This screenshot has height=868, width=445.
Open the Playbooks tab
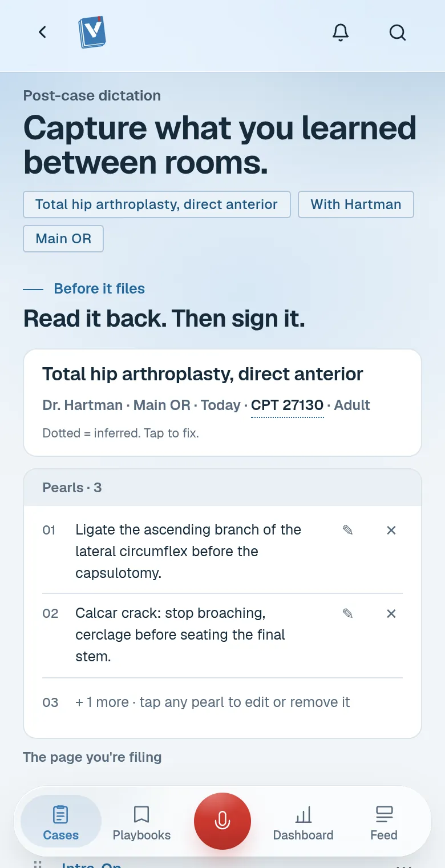coord(141,821)
